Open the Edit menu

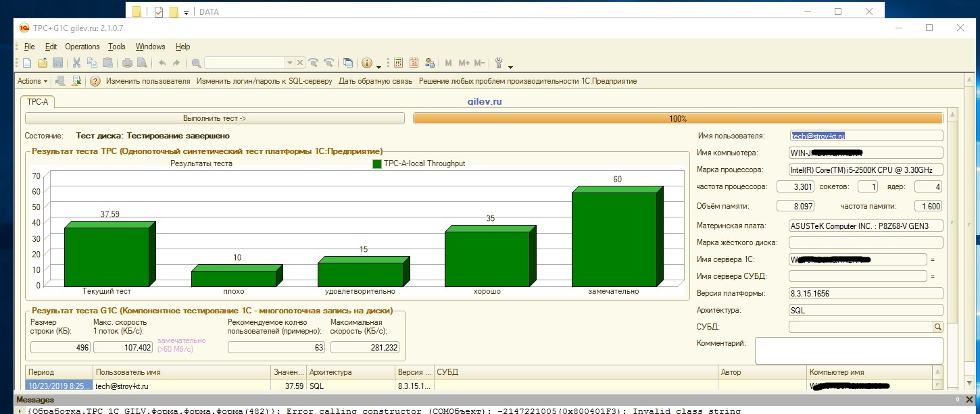[51, 47]
